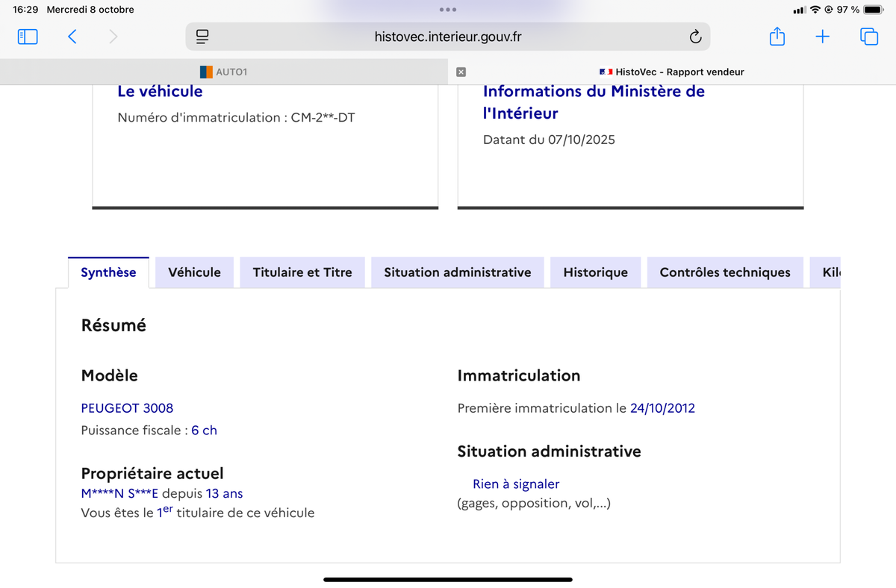Tap the Informations du Ministère heading
Viewport: 896px width, 588px height.
(594, 102)
